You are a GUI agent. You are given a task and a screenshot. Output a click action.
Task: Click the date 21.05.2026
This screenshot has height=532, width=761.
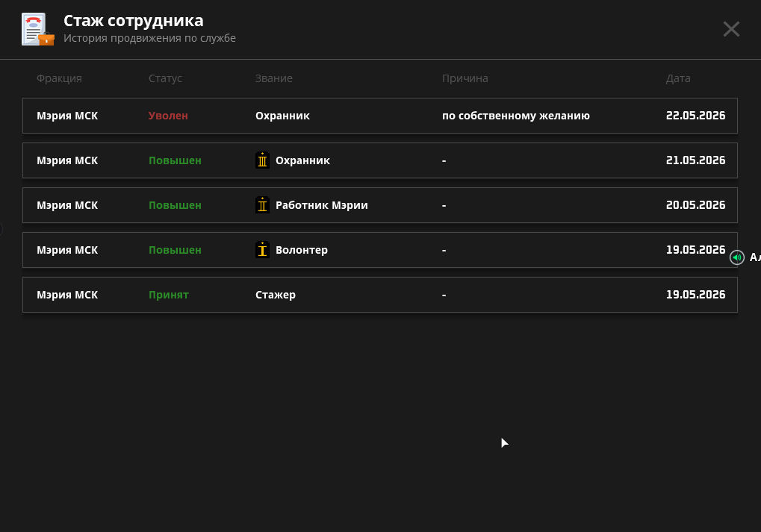pos(695,160)
